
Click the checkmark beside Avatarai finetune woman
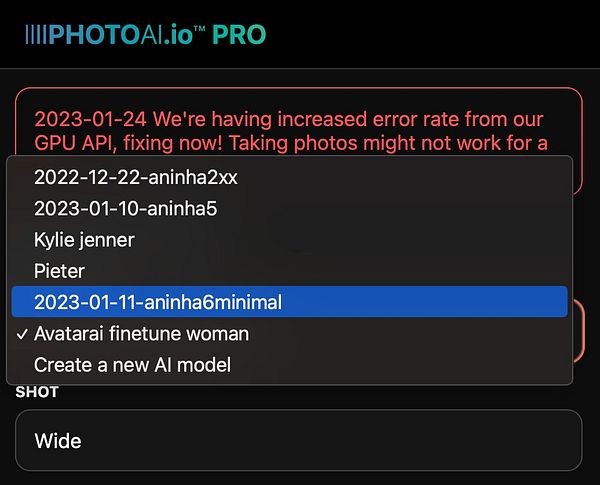click(x=22, y=334)
